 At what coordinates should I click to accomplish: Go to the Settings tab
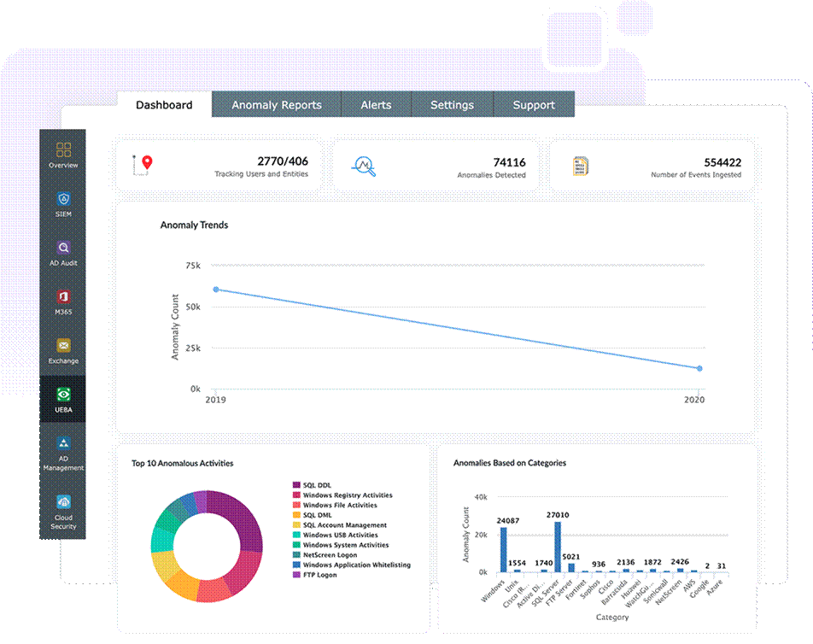point(452,105)
